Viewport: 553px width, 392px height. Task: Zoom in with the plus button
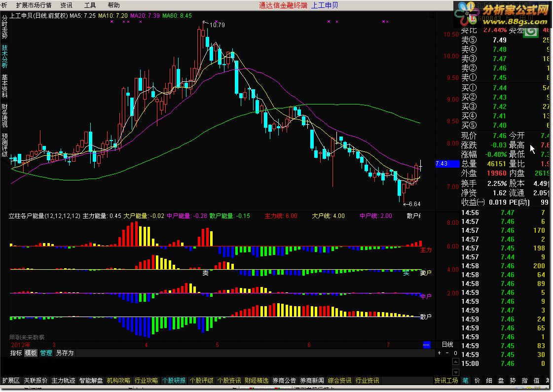[439, 353]
